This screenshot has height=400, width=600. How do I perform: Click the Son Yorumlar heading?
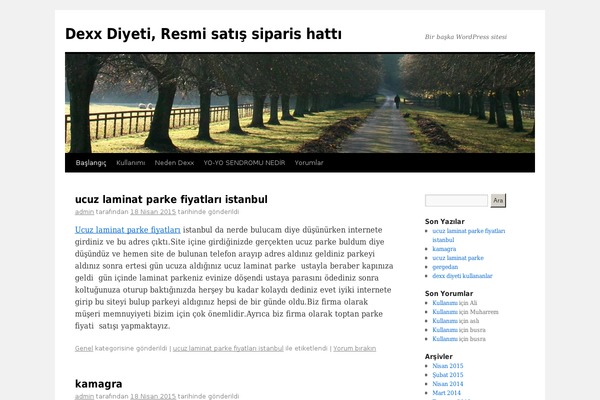click(449, 294)
